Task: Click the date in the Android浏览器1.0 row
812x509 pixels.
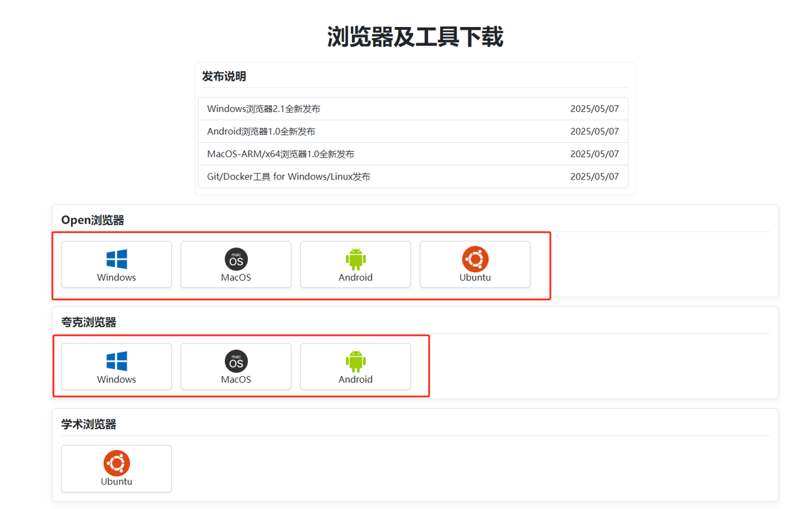Action: pyautogui.click(x=595, y=131)
